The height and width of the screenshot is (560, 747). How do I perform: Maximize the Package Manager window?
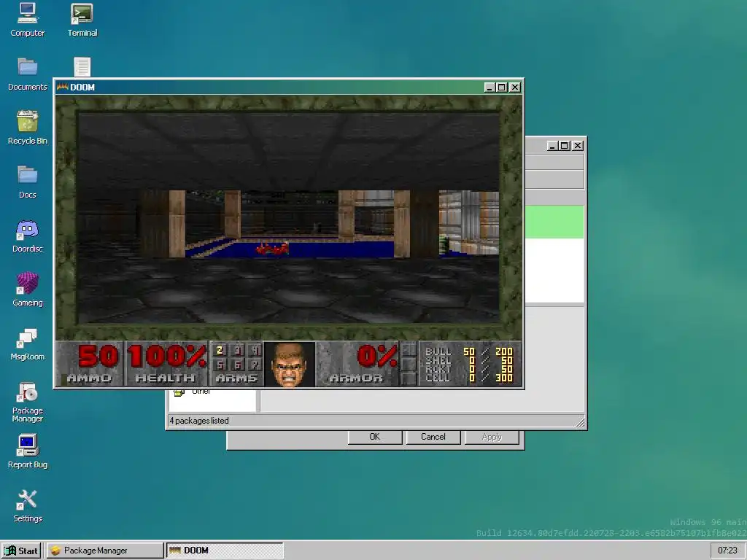pyautogui.click(x=565, y=146)
